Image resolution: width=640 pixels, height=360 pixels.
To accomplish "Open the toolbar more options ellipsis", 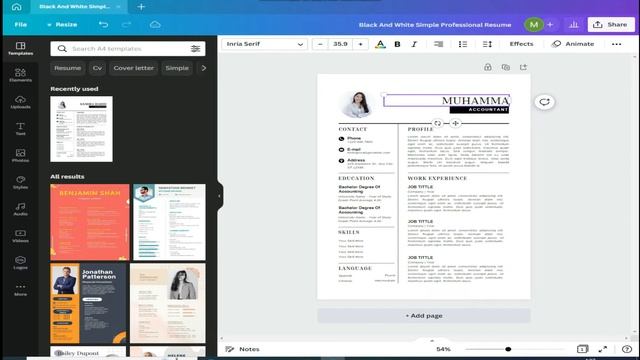I will pos(616,44).
